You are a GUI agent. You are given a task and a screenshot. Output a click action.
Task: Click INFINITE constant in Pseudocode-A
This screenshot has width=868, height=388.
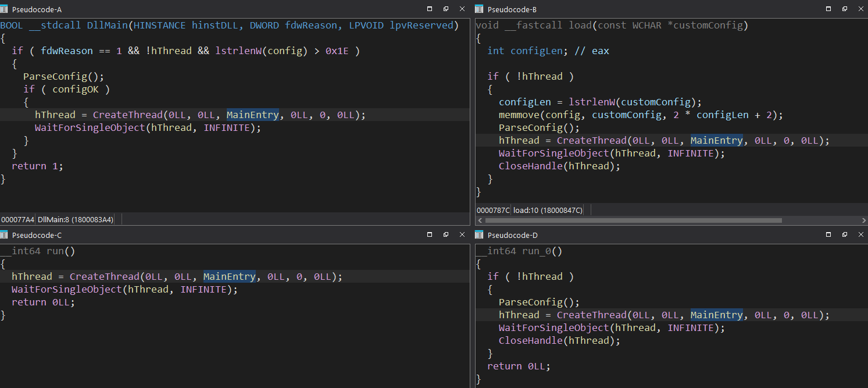coord(227,128)
